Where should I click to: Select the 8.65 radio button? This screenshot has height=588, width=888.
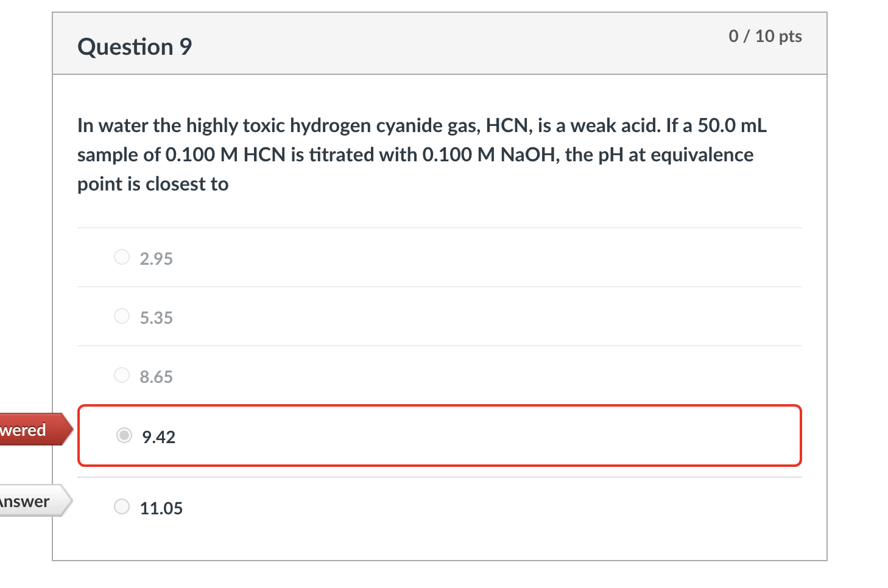click(122, 375)
